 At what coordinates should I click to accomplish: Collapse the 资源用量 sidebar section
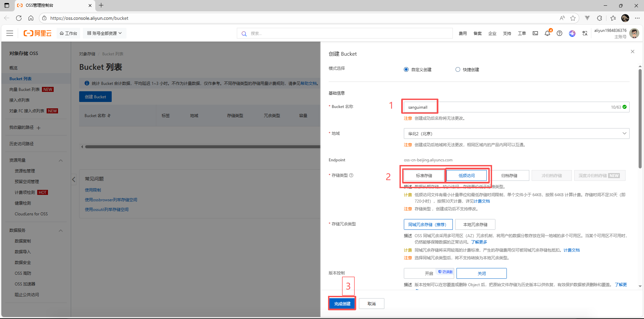61,160
